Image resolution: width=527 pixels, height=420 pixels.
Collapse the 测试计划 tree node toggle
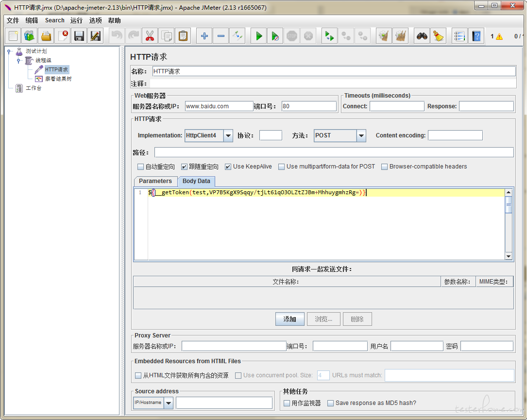pos(10,51)
